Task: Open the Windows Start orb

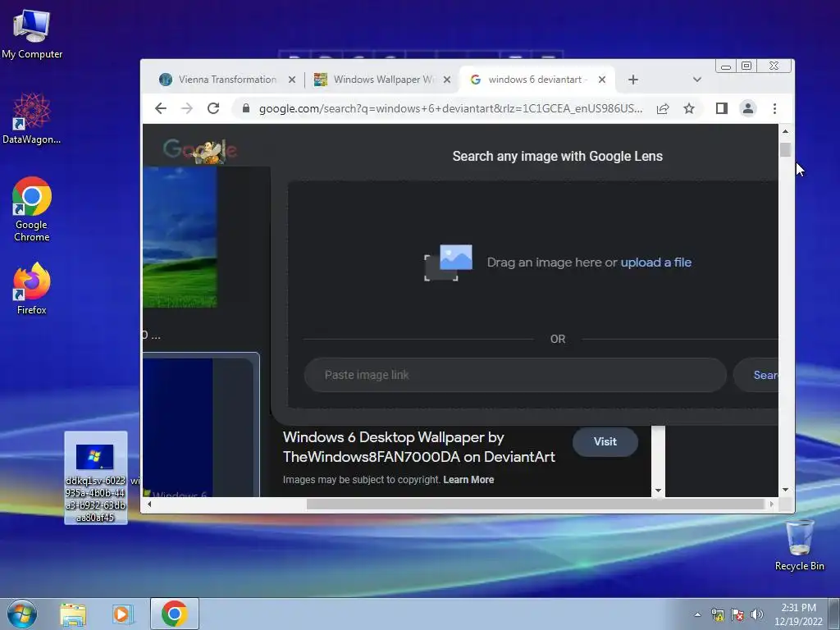Action: coord(22,614)
